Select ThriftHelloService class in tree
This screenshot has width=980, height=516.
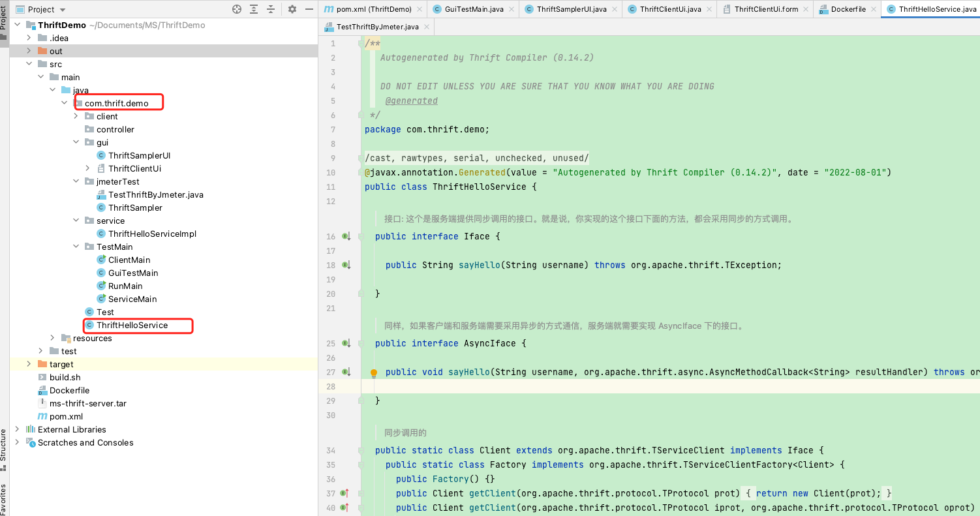[132, 325]
